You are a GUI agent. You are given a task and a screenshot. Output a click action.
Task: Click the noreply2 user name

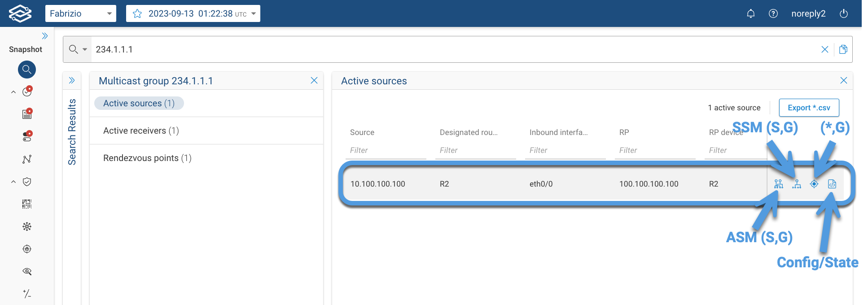click(x=808, y=13)
